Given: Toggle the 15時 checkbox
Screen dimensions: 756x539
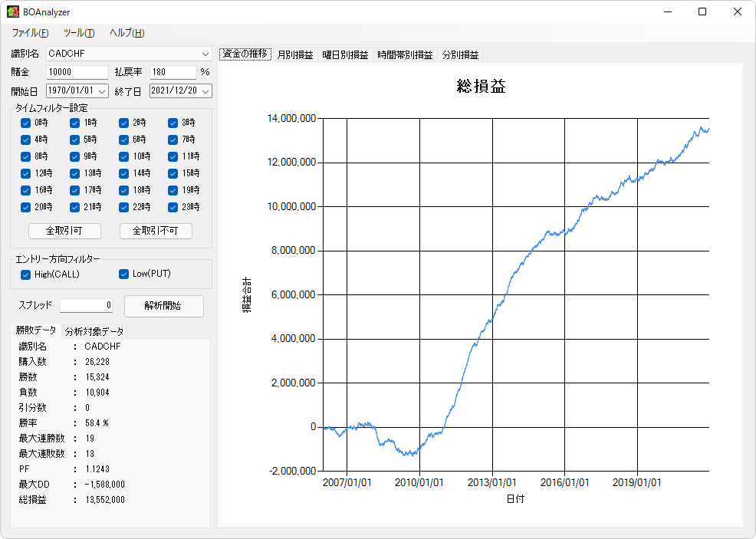Looking at the screenshot, I should 173,173.
